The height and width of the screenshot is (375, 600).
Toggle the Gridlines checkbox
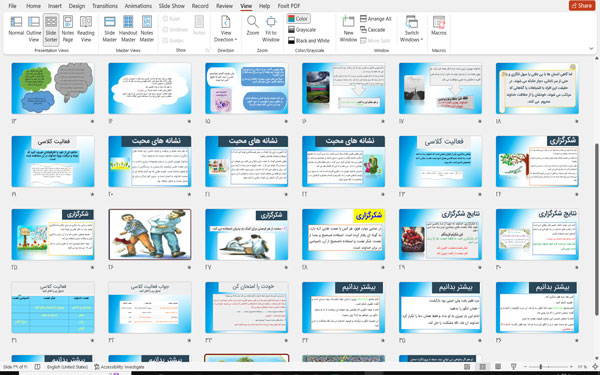coord(165,29)
